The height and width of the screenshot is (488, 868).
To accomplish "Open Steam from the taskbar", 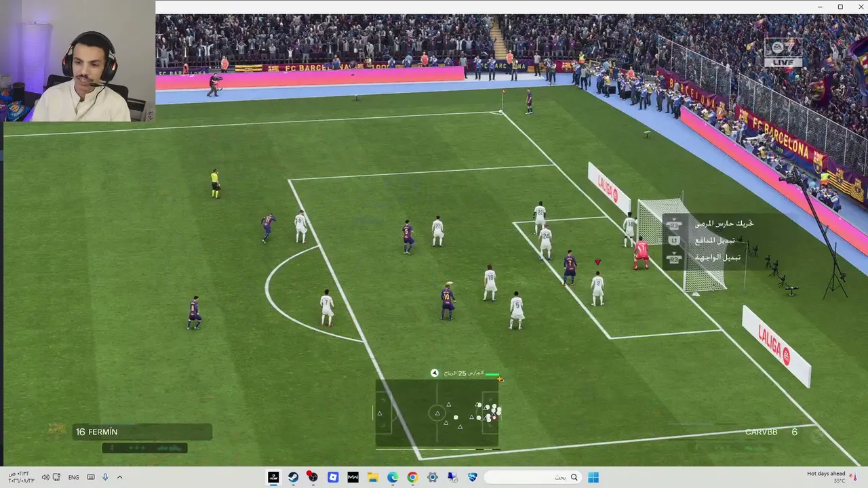I will [x=293, y=477].
